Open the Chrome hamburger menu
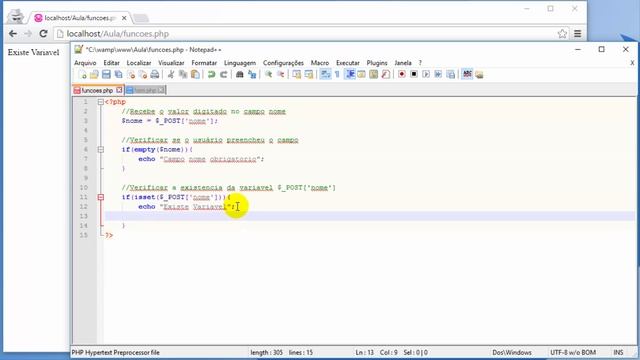The width and height of the screenshot is (640, 360). coord(578,34)
